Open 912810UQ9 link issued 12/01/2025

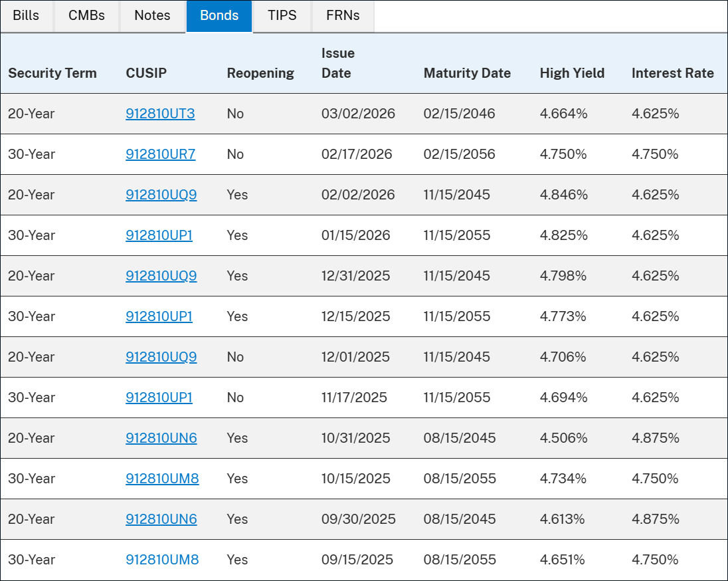(x=161, y=357)
